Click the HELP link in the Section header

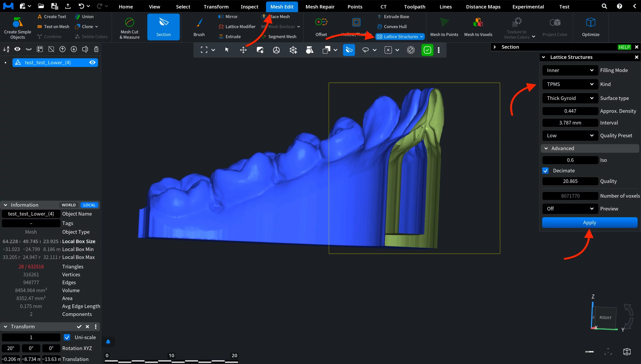click(624, 47)
